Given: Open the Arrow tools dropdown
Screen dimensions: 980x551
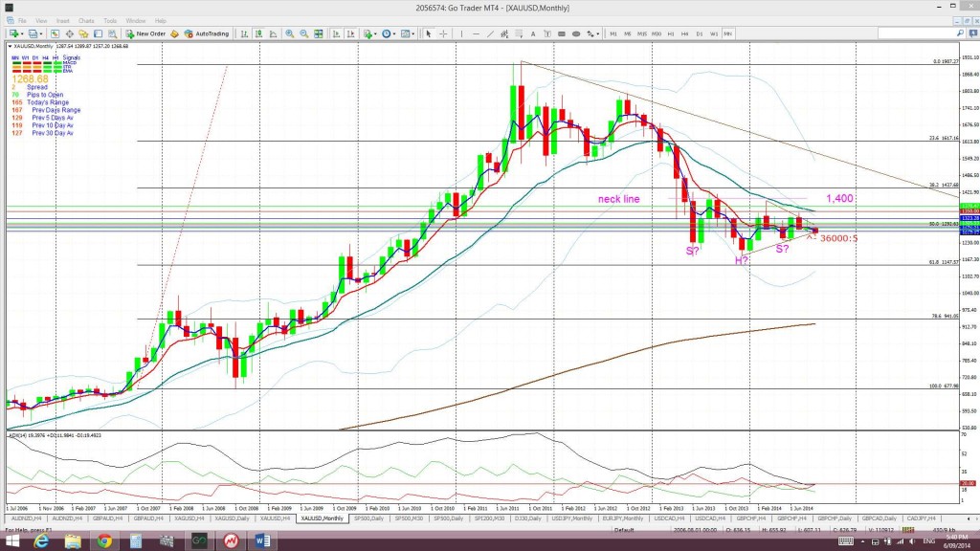Looking at the screenshot, I should point(597,33).
